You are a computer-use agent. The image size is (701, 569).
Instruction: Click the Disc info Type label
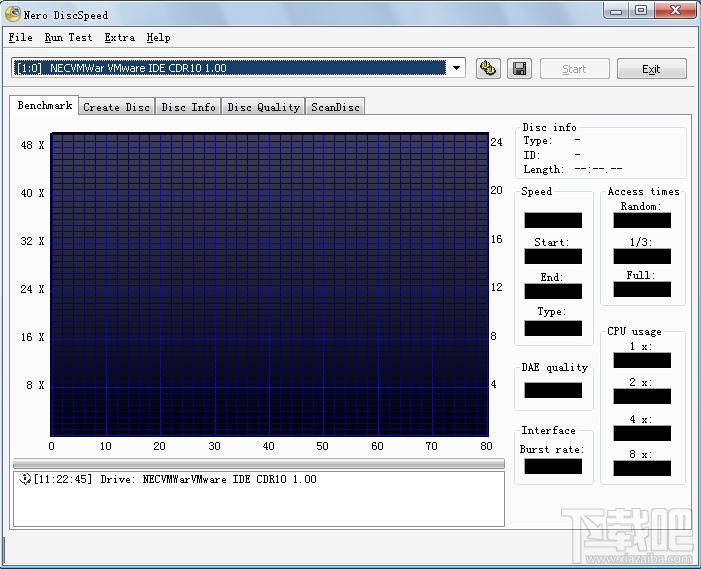point(538,141)
